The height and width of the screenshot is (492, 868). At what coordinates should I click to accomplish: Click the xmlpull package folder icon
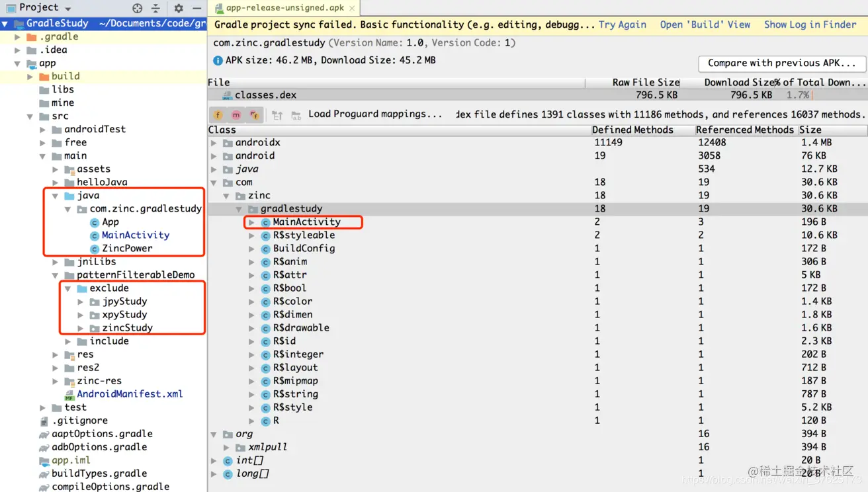coord(240,447)
